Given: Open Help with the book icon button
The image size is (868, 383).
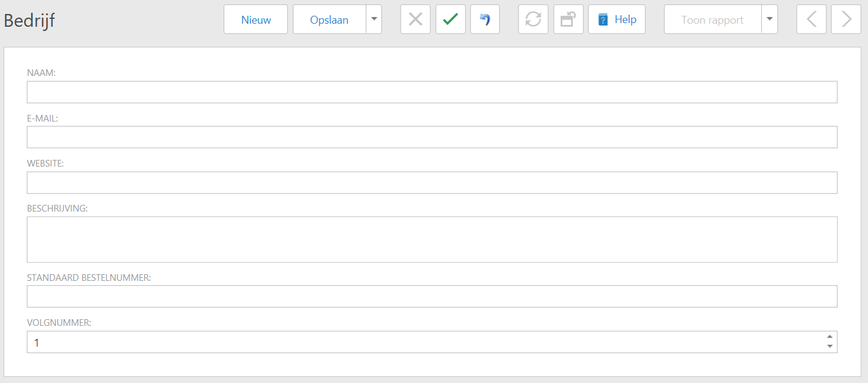Looking at the screenshot, I should pyautogui.click(x=617, y=19).
